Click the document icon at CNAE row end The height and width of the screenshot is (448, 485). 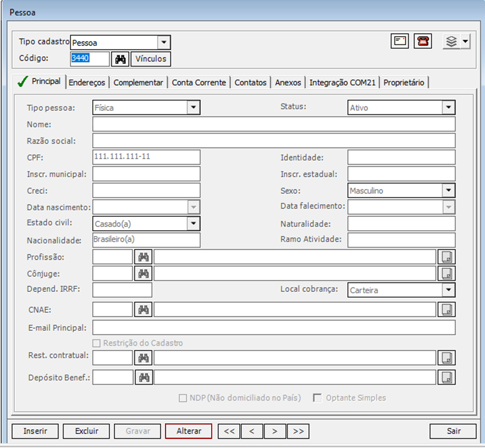pos(446,310)
